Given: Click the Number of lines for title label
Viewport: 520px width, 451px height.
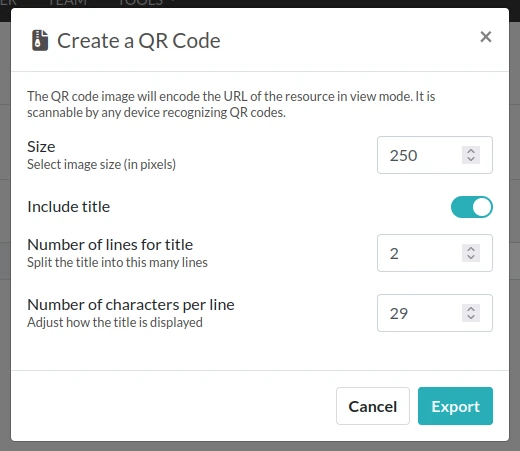Looking at the screenshot, I should 110,245.
